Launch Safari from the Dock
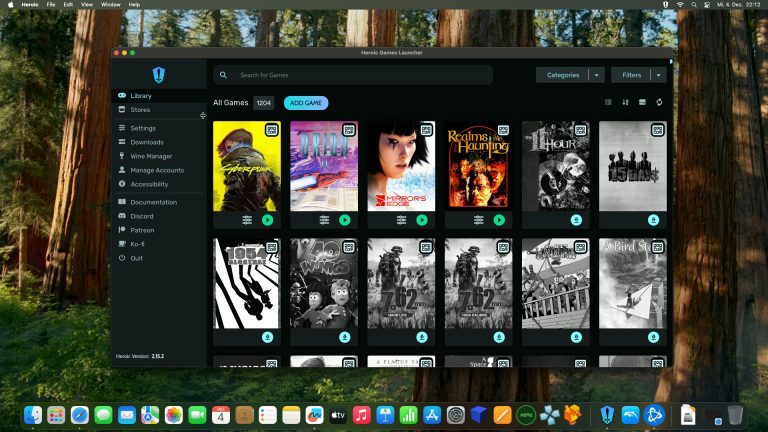This screenshot has width=768, height=432. click(x=80, y=415)
